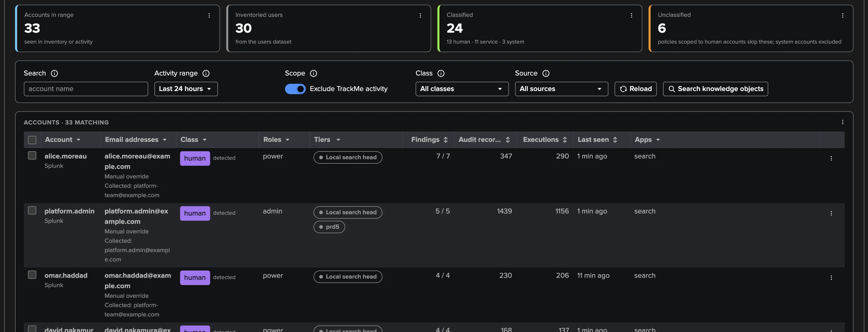Click the human class badge for alice.moreau
Screen dimensions: 868x332
[x=195, y=158]
